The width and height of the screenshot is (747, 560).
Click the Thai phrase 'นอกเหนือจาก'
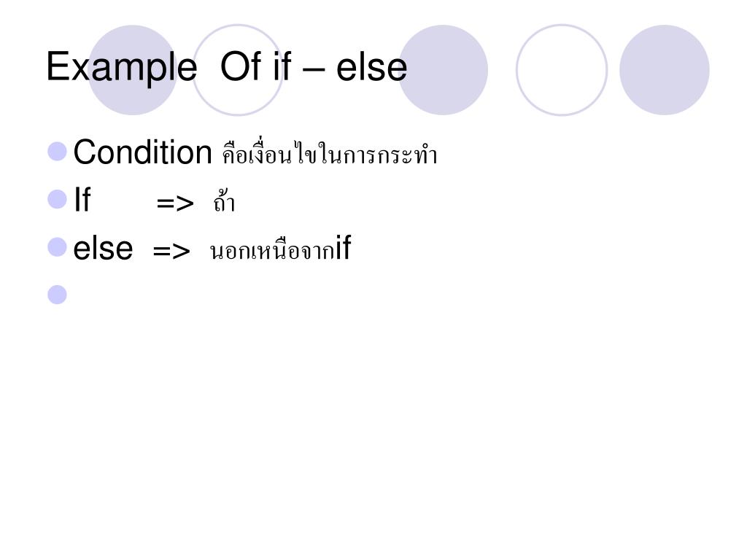click(273, 249)
